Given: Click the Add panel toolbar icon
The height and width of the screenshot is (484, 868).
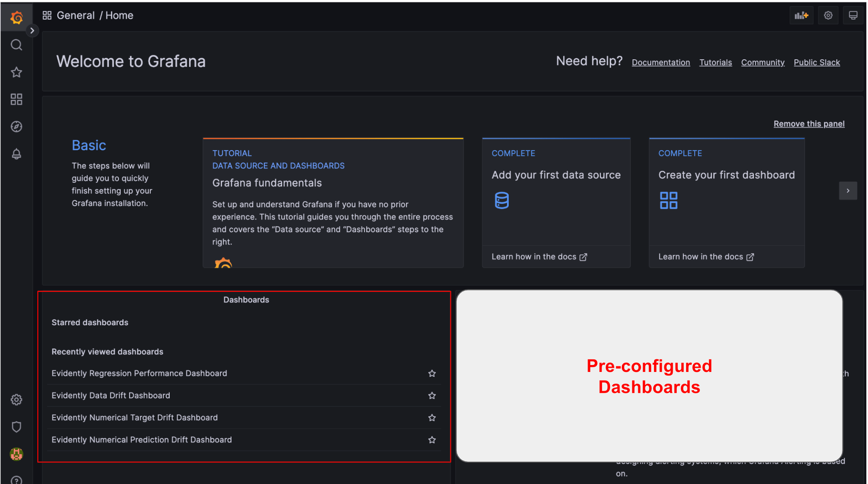Looking at the screenshot, I should click(x=801, y=15).
